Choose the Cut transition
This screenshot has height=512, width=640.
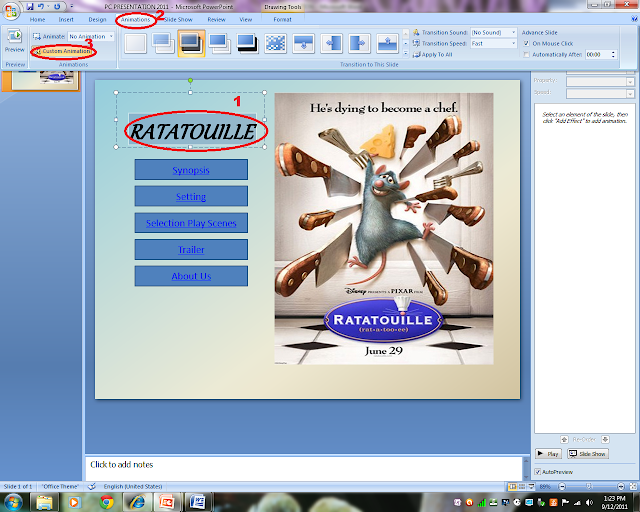[220, 43]
